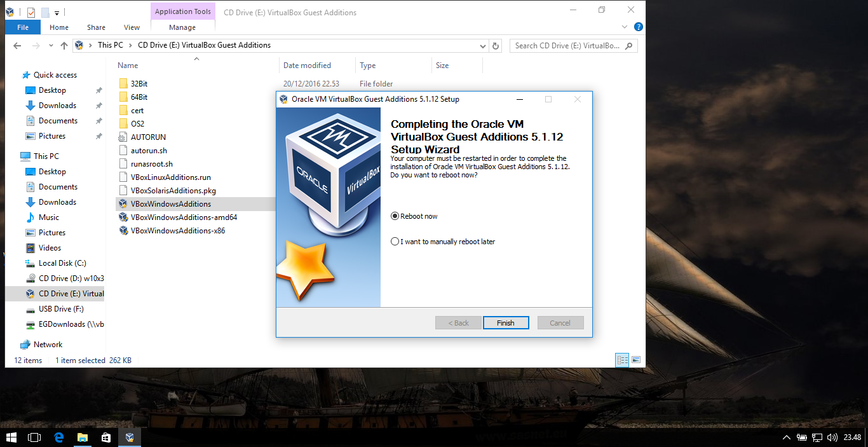Select the OS2 folder
The width and height of the screenshot is (868, 447).
tap(137, 124)
